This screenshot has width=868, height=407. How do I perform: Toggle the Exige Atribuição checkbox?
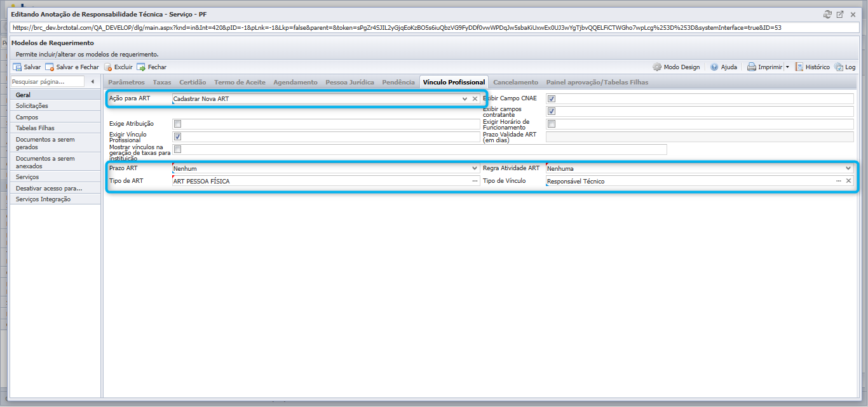tap(178, 124)
